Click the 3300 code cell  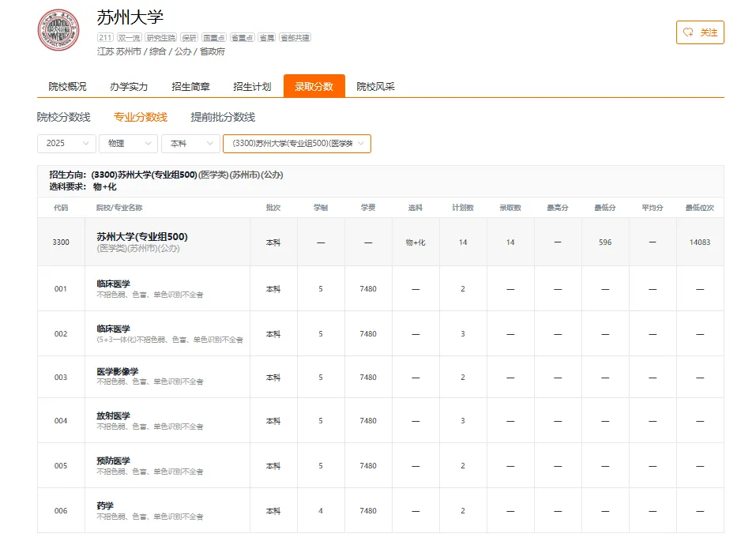(x=61, y=242)
